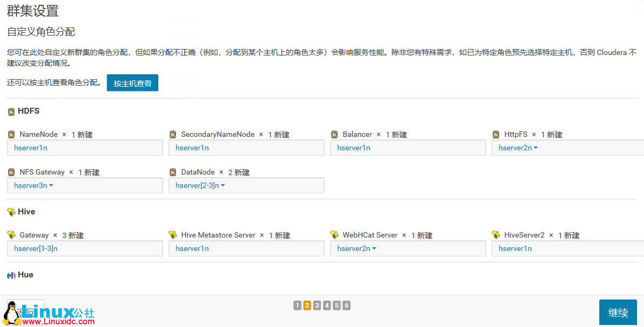The width and height of the screenshot is (644, 327).
Task: Click the NameNode role icon
Action: (x=11, y=134)
